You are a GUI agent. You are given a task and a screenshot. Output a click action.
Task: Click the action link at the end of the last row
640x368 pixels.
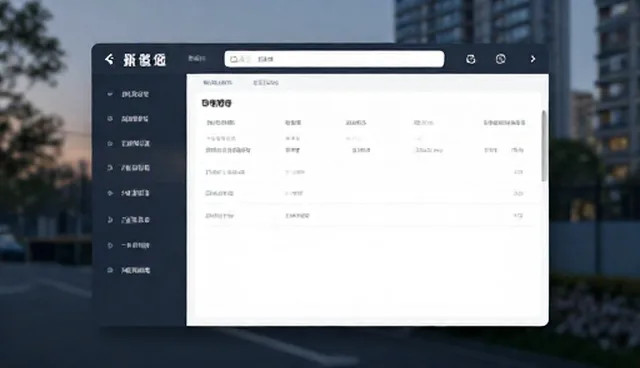coord(518,215)
